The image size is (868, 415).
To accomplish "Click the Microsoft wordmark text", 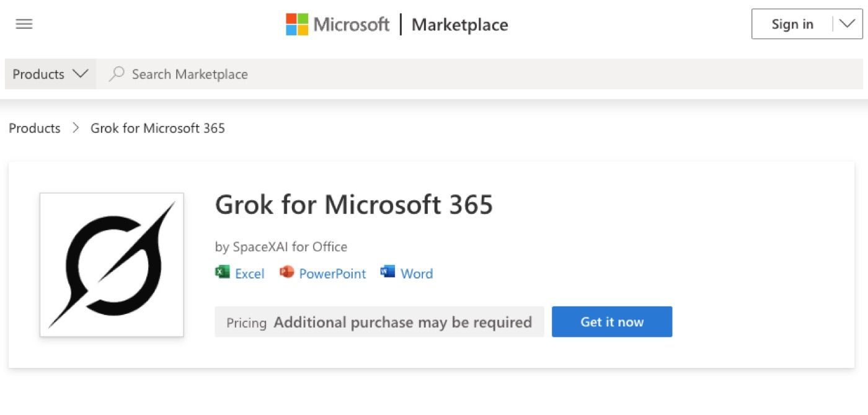I will pyautogui.click(x=352, y=24).
